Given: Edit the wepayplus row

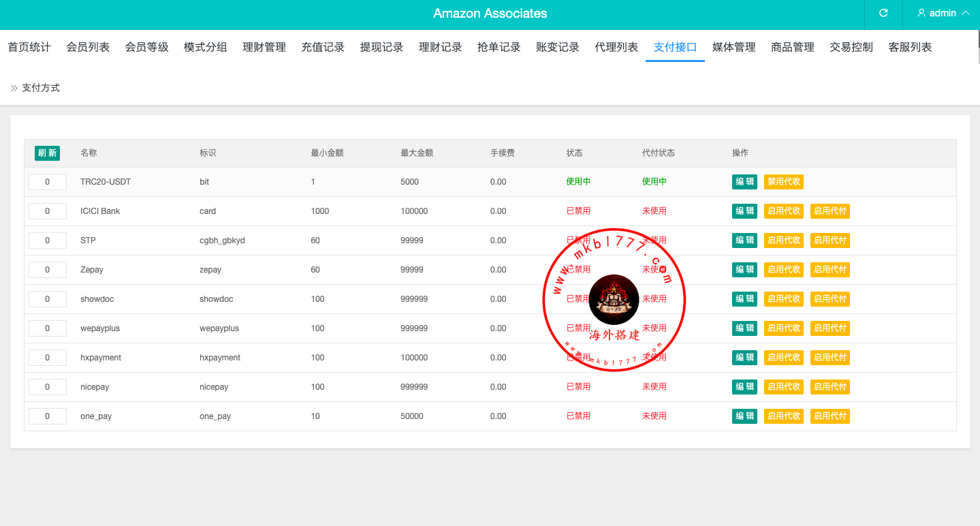Looking at the screenshot, I should tap(744, 328).
